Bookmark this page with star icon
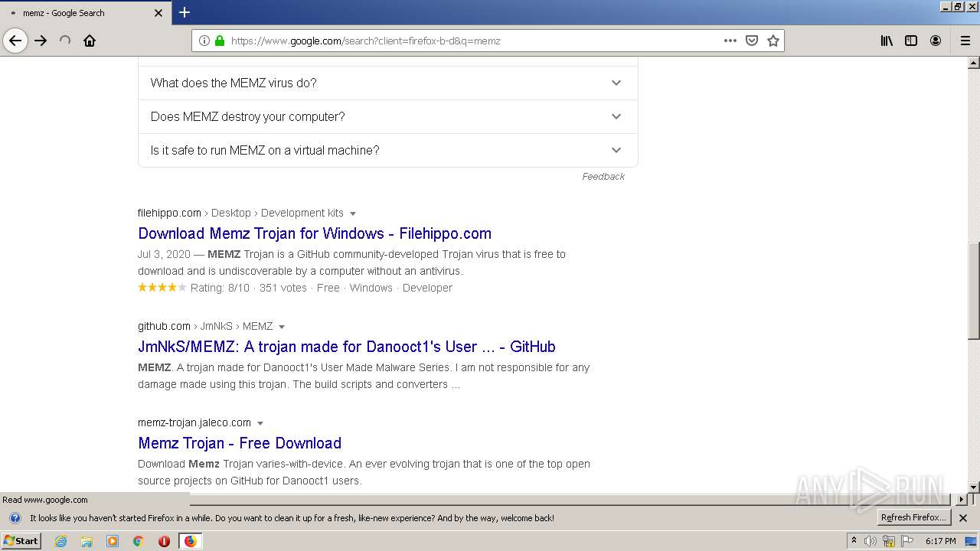This screenshot has height=551, width=980. [773, 41]
